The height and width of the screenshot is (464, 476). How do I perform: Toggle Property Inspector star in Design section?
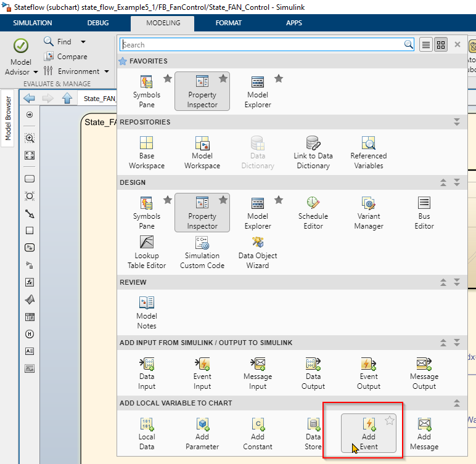point(223,200)
